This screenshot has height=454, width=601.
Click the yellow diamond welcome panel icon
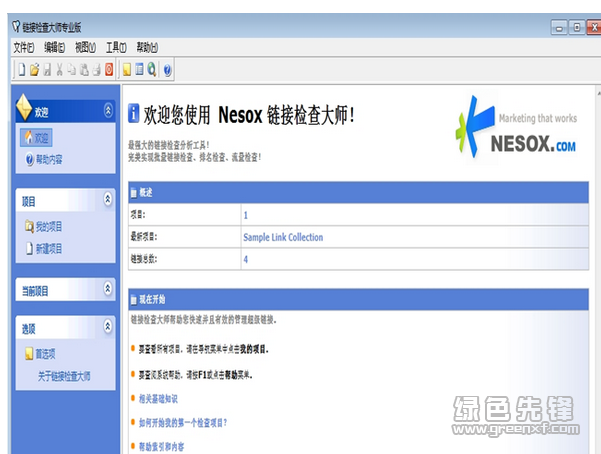(24, 107)
